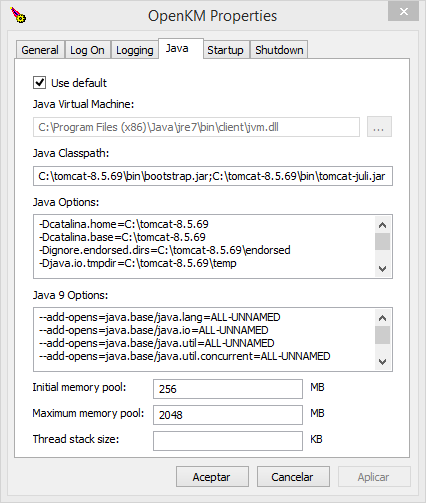Click the Maximum memory pool field
This screenshot has width=426, height=503.
coord(228,415)
